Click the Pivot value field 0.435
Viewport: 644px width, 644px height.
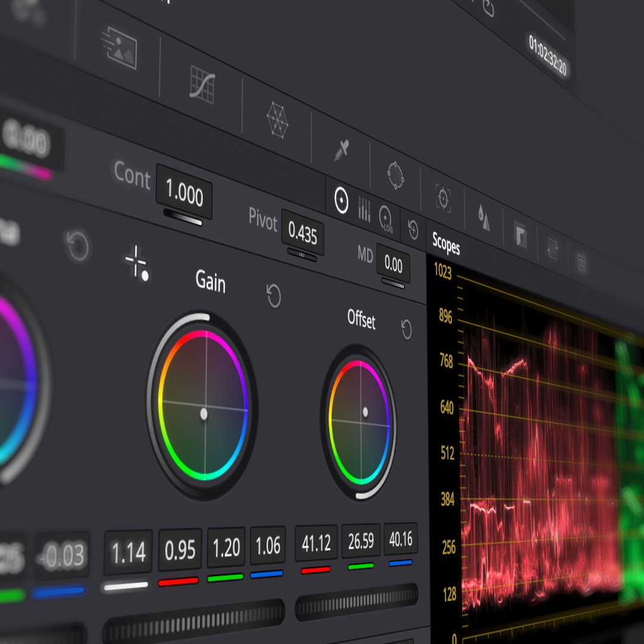tap(303, 233)
